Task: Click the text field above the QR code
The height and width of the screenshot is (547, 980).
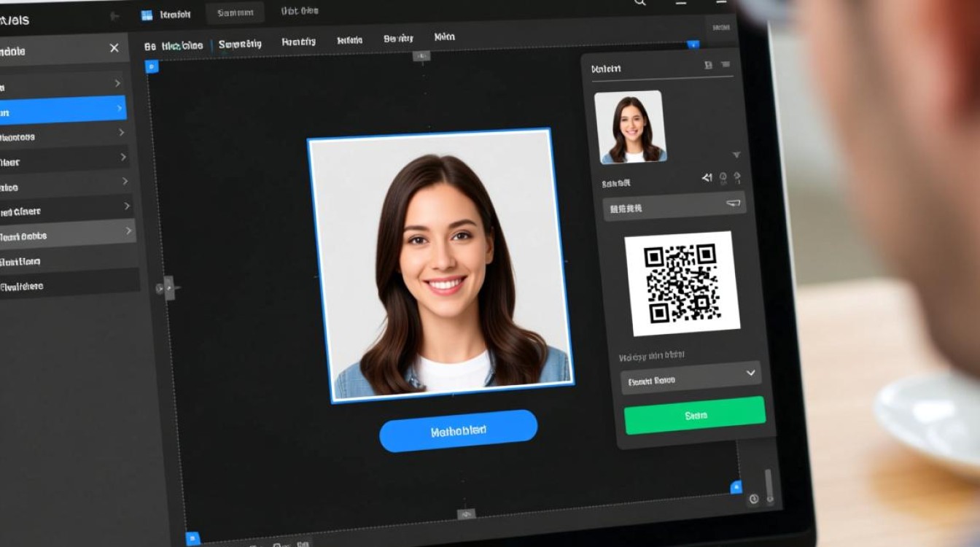Action: pyautogui.click(x=673, y=207)
